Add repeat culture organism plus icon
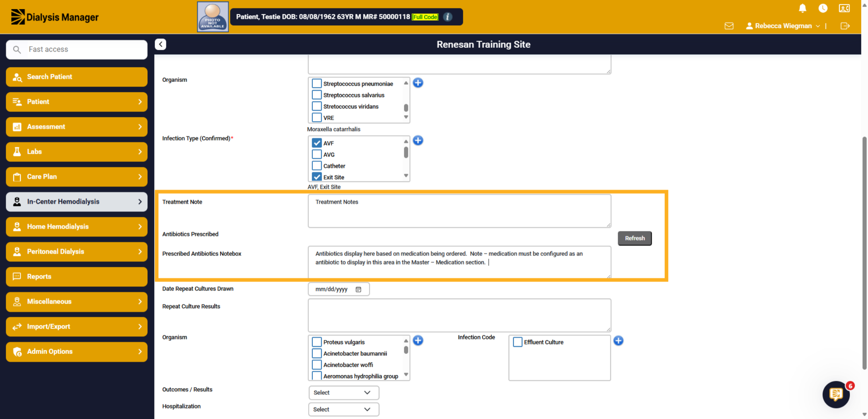This screenshot has height=419, width=868. pos(418,341)
